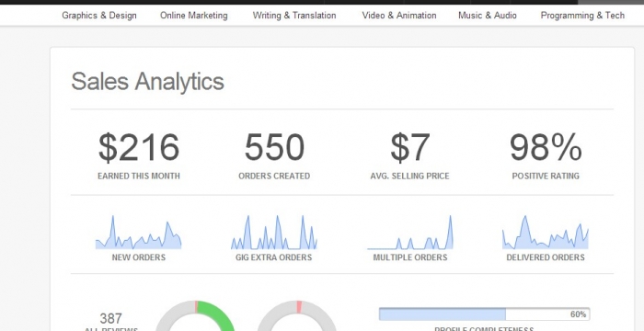Click the $7 average selling price figure
644x331 pixels.
pos(410,147)
